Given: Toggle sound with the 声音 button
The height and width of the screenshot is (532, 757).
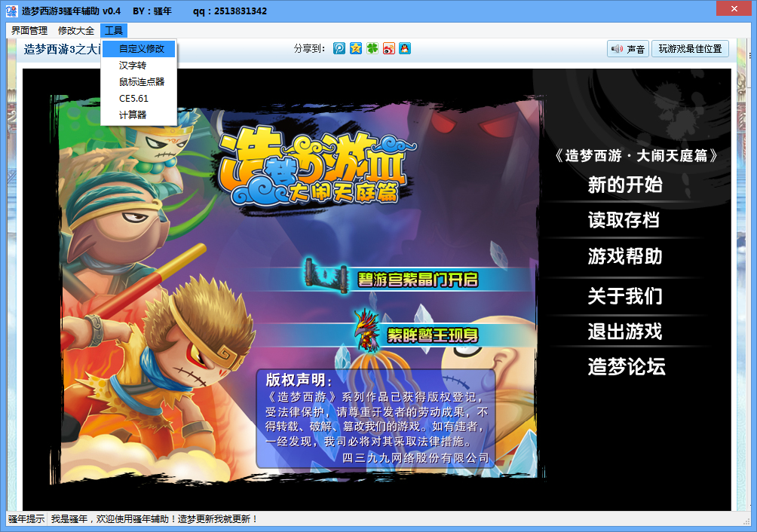Looking at the screenshot, I should point(627,49).
